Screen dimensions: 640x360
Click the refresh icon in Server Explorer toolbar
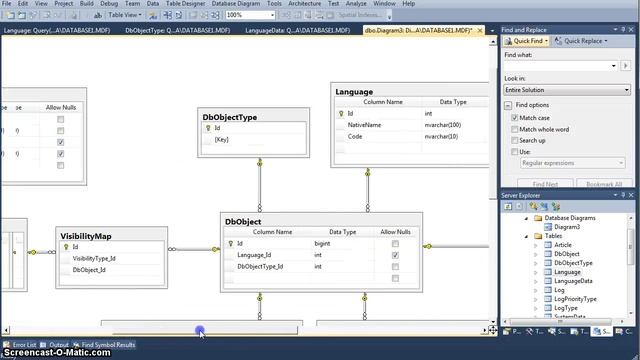click(507, 207)
